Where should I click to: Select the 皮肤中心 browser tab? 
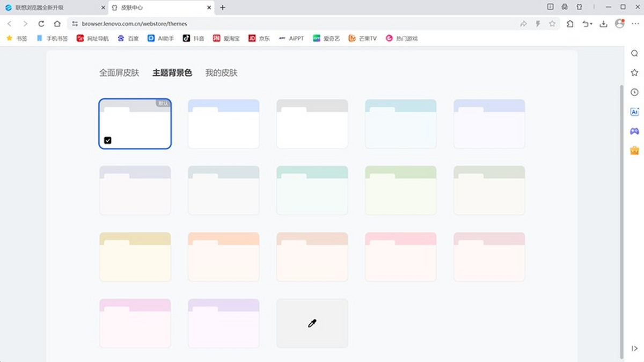[x=162, y=8]
